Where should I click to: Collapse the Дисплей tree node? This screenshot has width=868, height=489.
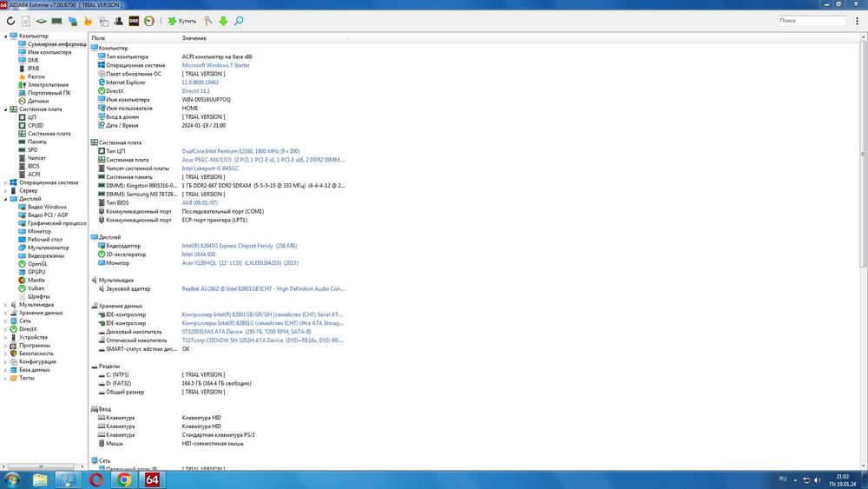(5, 199)
